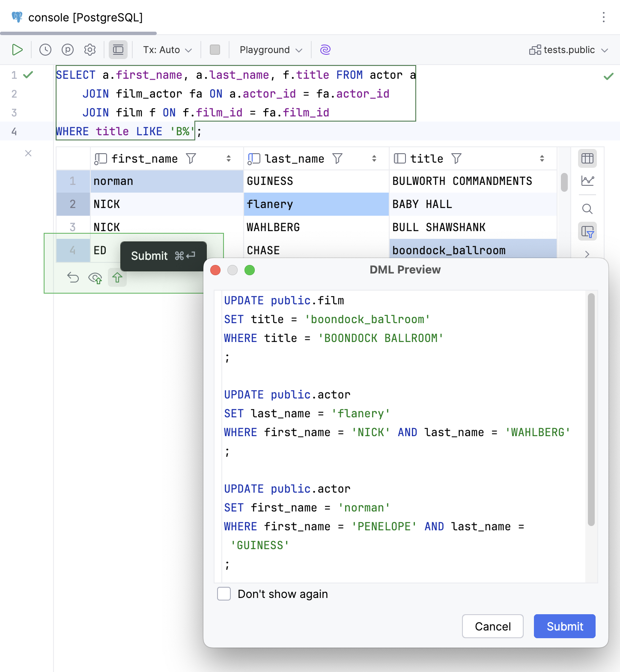Show the chart view icon in the side panel

click(587, 181)
